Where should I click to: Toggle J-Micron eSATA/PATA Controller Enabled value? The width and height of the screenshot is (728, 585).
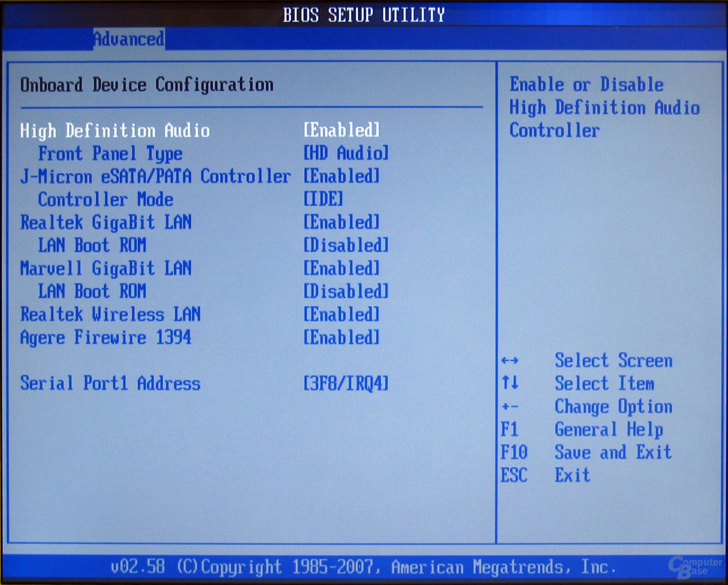click(342, 176)
